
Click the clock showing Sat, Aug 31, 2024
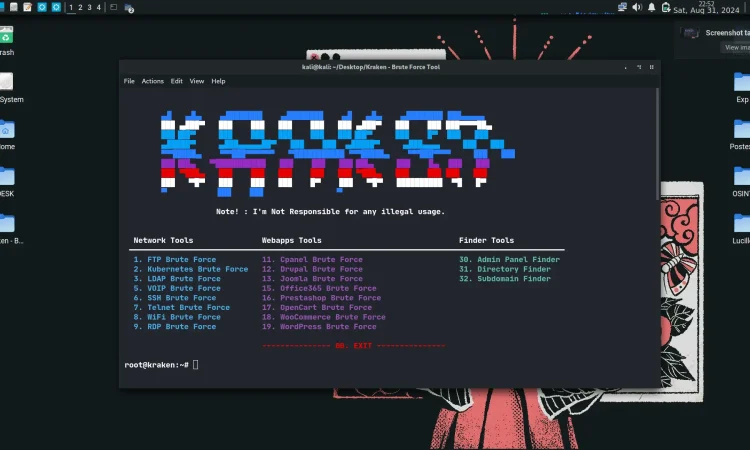[706, 7]
